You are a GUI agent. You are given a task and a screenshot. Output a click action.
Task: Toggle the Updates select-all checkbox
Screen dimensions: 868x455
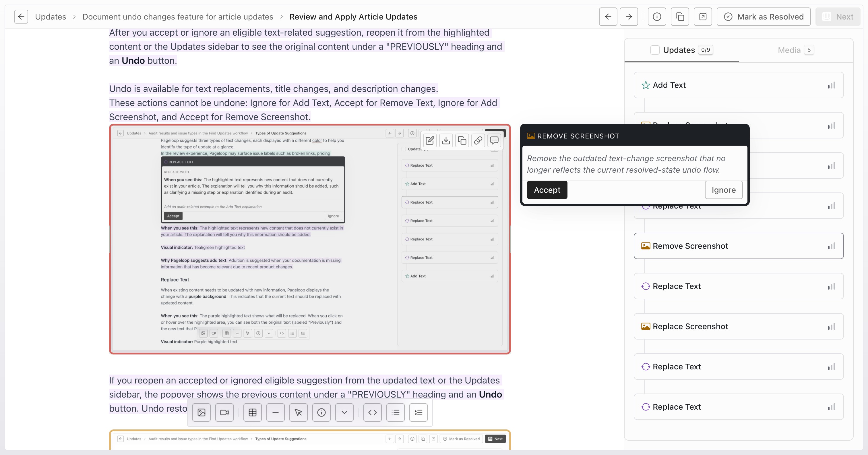655,50
